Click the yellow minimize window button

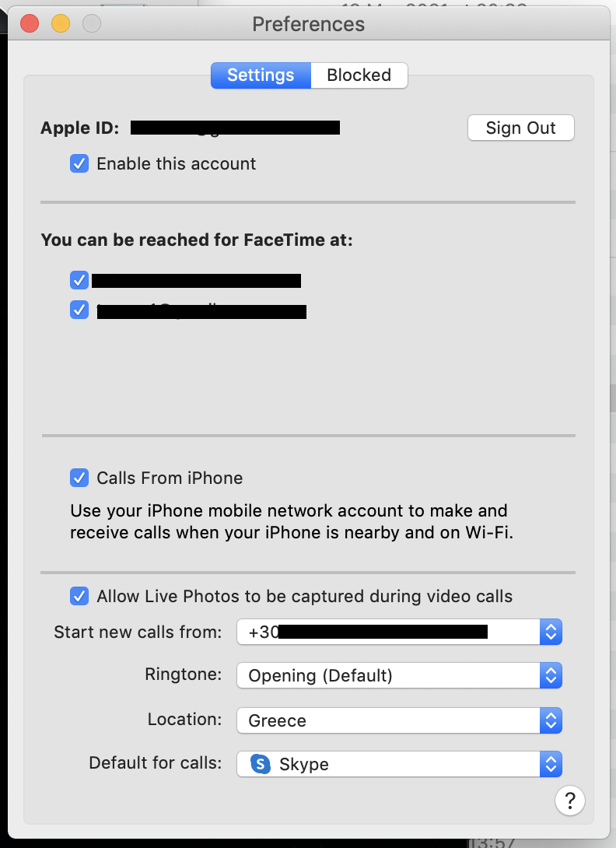[61, 23]
